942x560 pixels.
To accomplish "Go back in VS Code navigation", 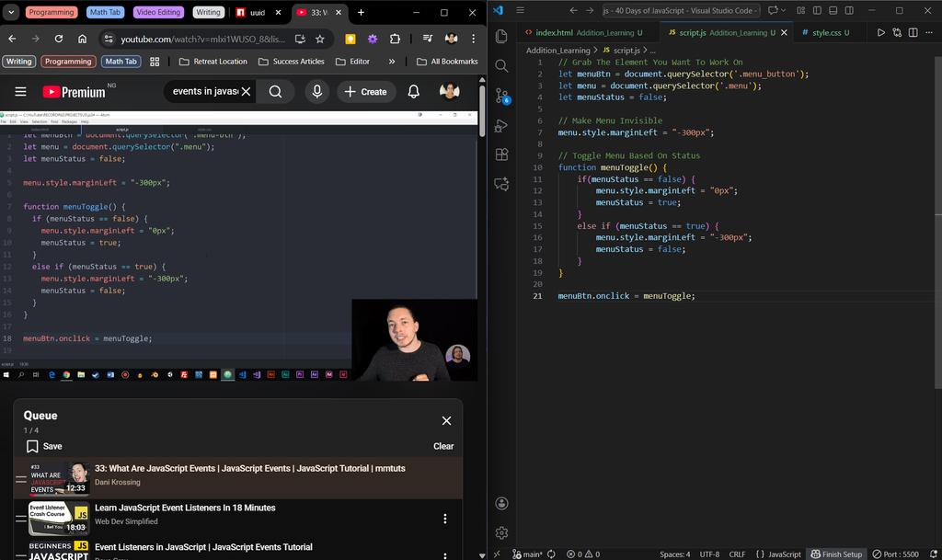I will click(573, 11).
